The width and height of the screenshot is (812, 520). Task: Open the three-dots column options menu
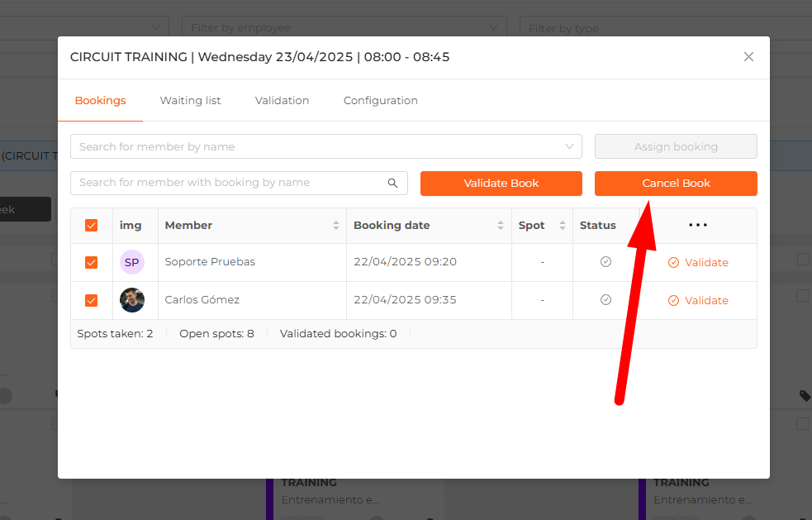pyautogui.click(x=697, y=225)
